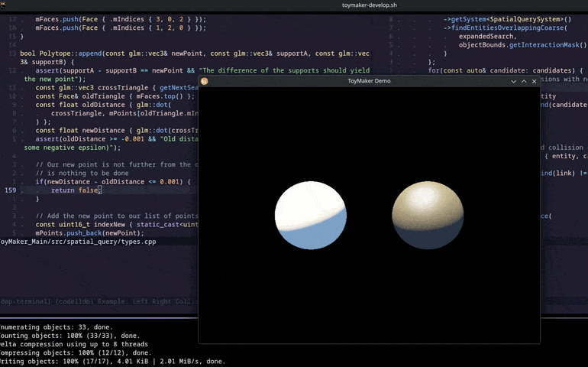Click the comment '// is nothing to be done'
Screen dimensions: 588x367
(82, 174)
